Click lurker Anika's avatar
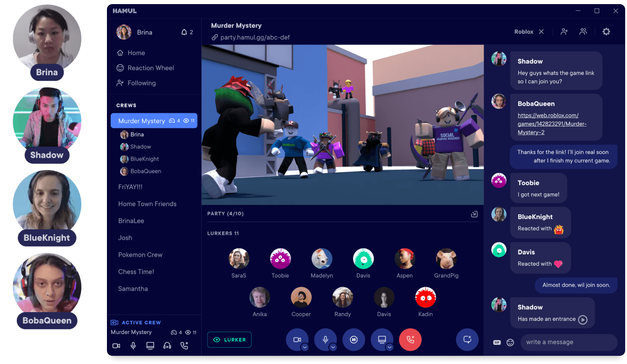627x364 pixels. tap(260, 297)
